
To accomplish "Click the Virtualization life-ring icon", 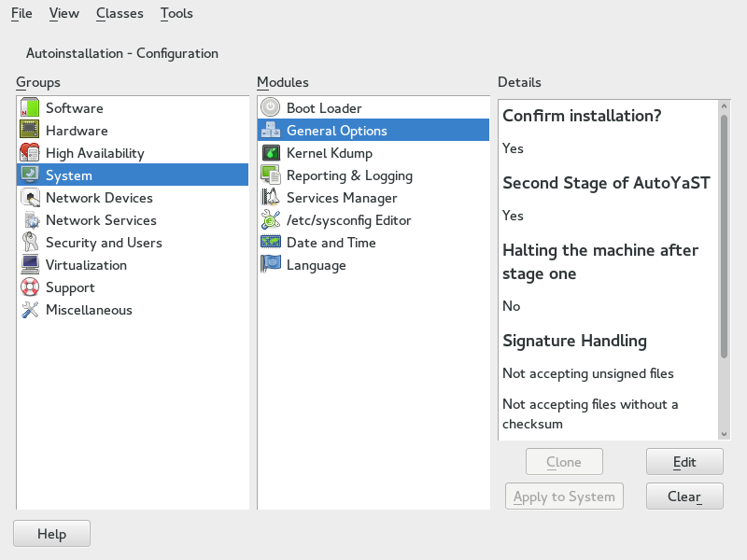I will [28, 265].
